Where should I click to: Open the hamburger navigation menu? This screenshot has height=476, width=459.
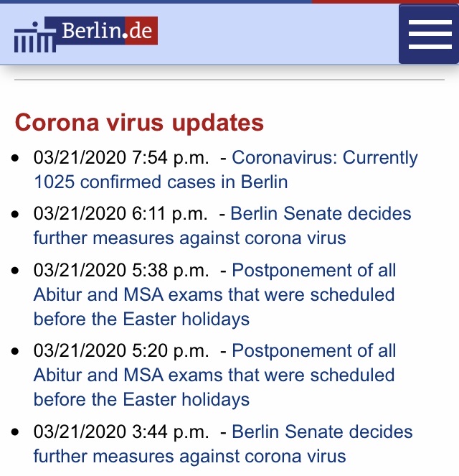click(429, 34)
